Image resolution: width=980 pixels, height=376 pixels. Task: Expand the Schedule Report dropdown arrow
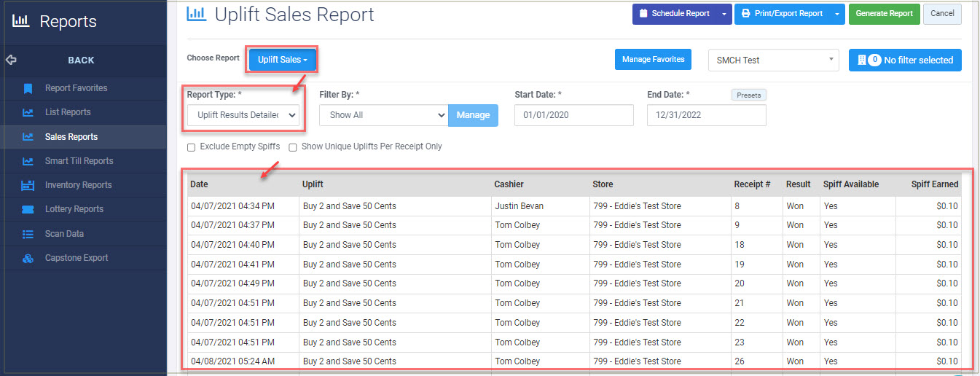click(724, 13)
